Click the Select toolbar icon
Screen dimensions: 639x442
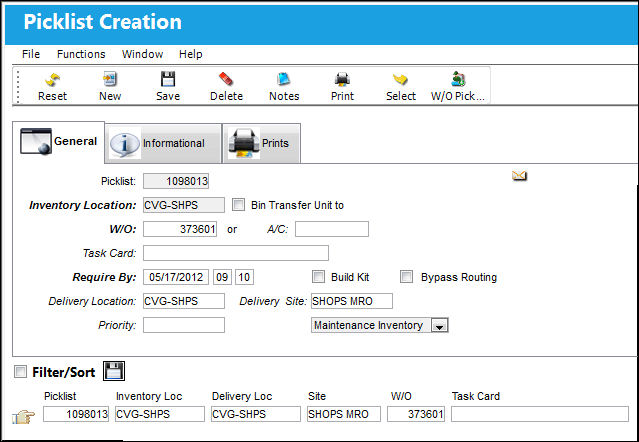pyautogui.click(x=400, y=79)
